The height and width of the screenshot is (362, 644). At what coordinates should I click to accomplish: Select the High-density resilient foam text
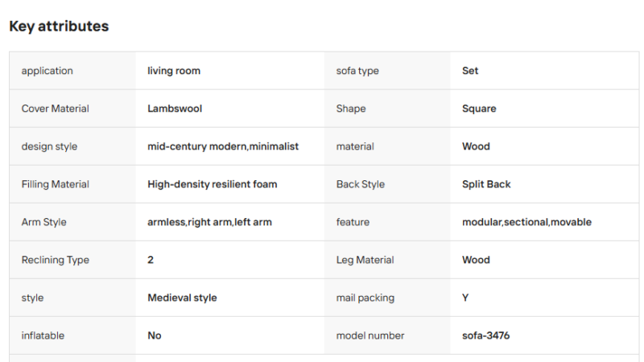tap(212, 184)
